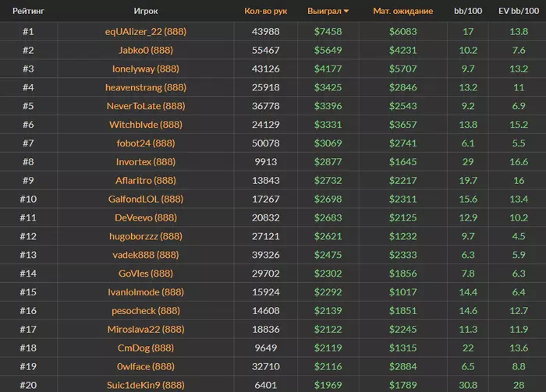Screen dimensions: 546x392
Task: Open player Witchblvde (888) profile
Action: click(x=146, y=125)
